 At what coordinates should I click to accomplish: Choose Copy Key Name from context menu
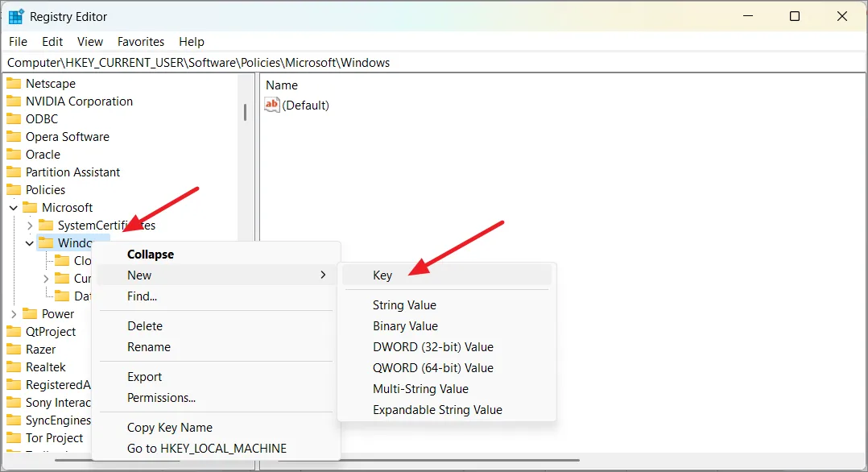170,428
